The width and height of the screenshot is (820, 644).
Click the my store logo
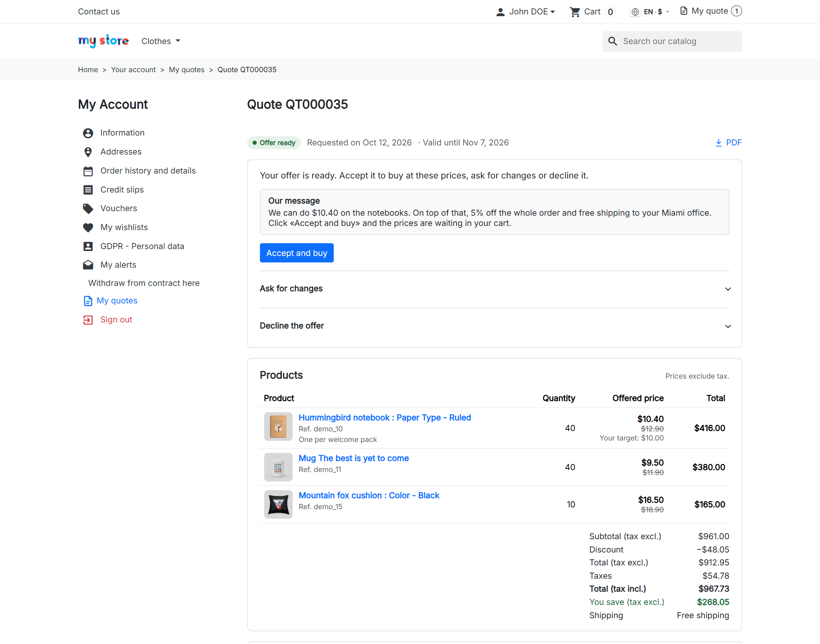click(x=103, y=41)
